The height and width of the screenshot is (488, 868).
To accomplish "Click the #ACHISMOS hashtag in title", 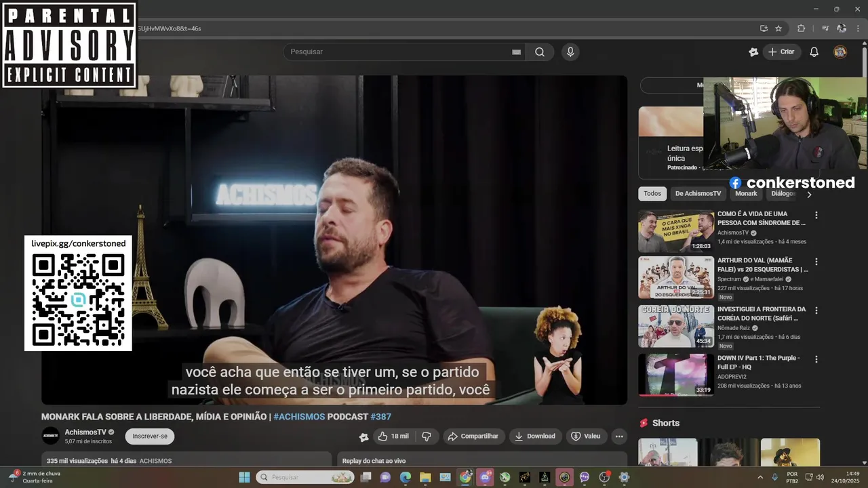I will click(x=299, y=417).
